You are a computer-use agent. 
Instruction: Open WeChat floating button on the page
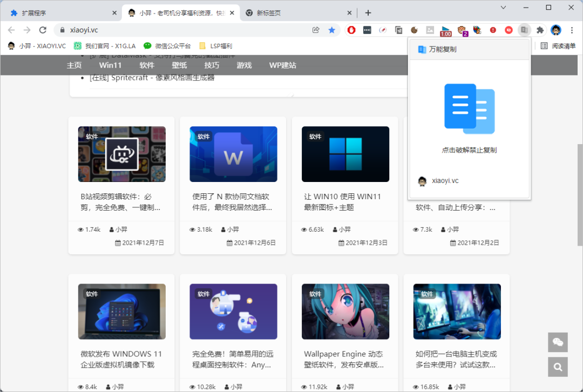pyautogui.click(x=558, y=342)
